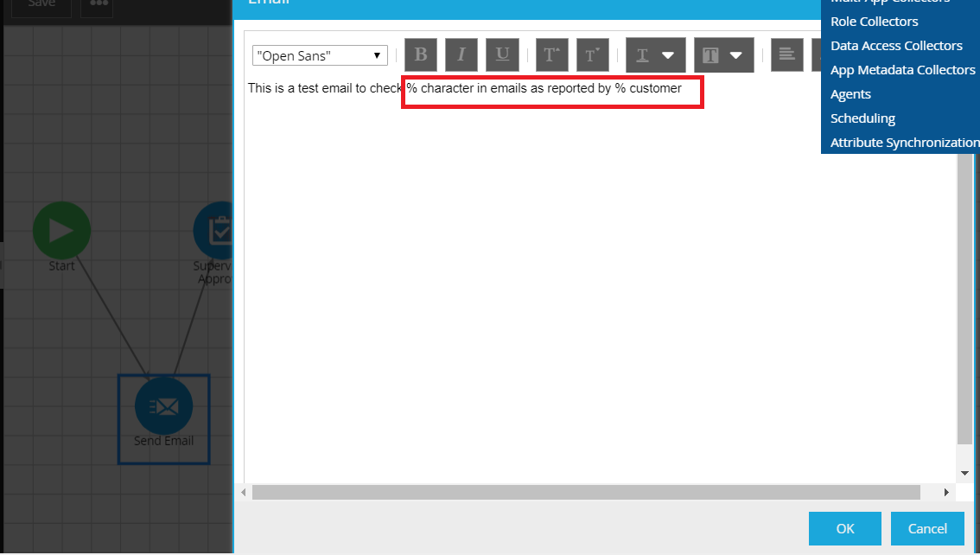Decrease the font size
Viewport: 980px width, 555px height.
coord(593,54)
